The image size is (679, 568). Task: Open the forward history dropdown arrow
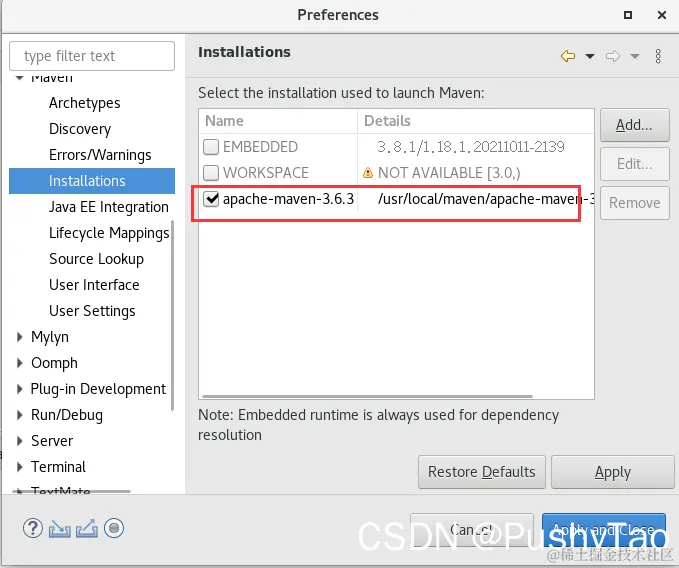635,56
